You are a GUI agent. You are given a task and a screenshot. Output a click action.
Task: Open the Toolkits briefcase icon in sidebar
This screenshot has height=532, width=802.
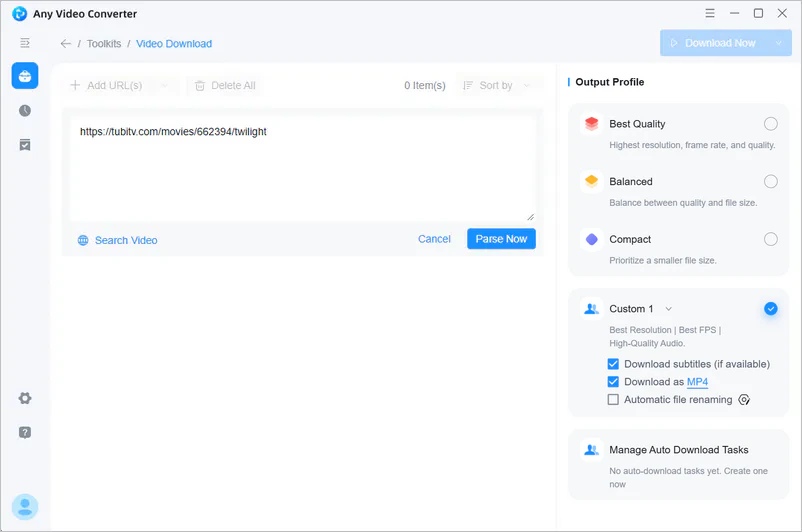(25, 76)
